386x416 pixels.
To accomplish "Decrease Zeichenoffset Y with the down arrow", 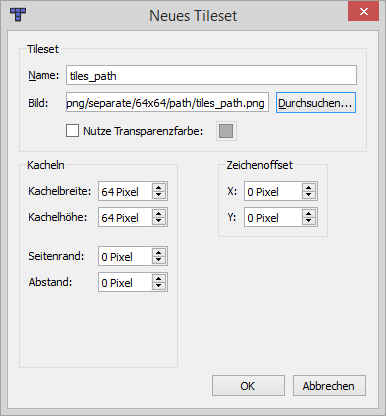I will pos(309,221).
